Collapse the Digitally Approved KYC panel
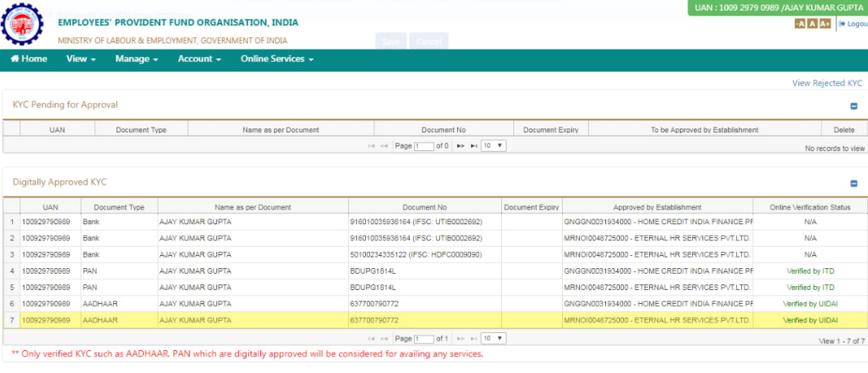The width and height of the screenshot is (868, 373). [853, 184]
